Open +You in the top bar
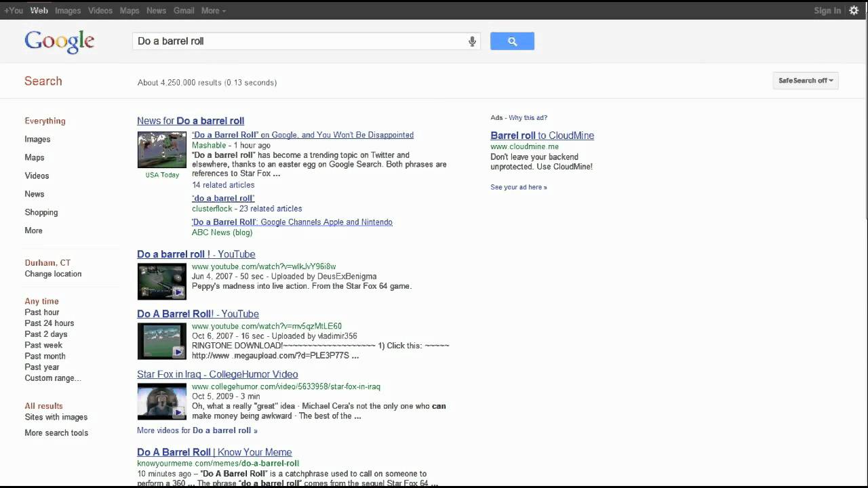 click(14, 10)
